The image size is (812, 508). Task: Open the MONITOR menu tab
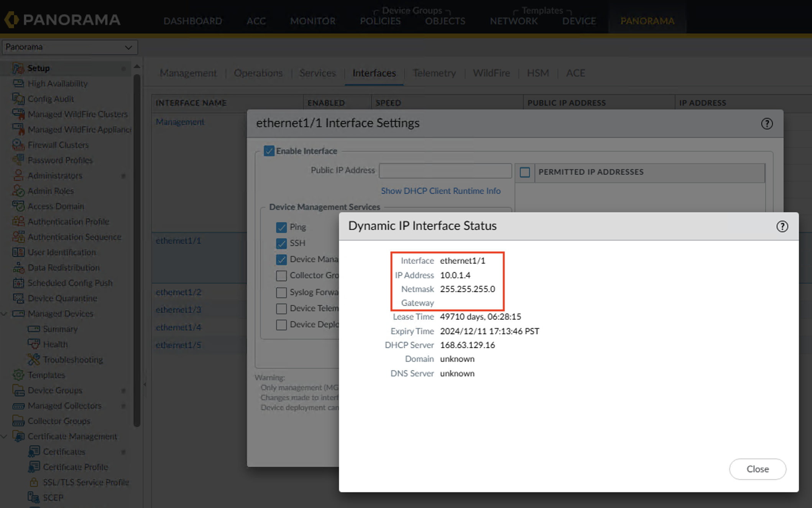click(312, 21)
